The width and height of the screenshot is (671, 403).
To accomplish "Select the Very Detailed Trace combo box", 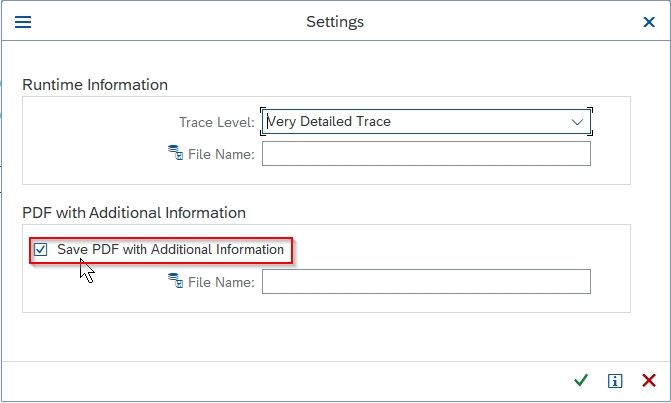I will pyautogui.click(x=426, y=121).
